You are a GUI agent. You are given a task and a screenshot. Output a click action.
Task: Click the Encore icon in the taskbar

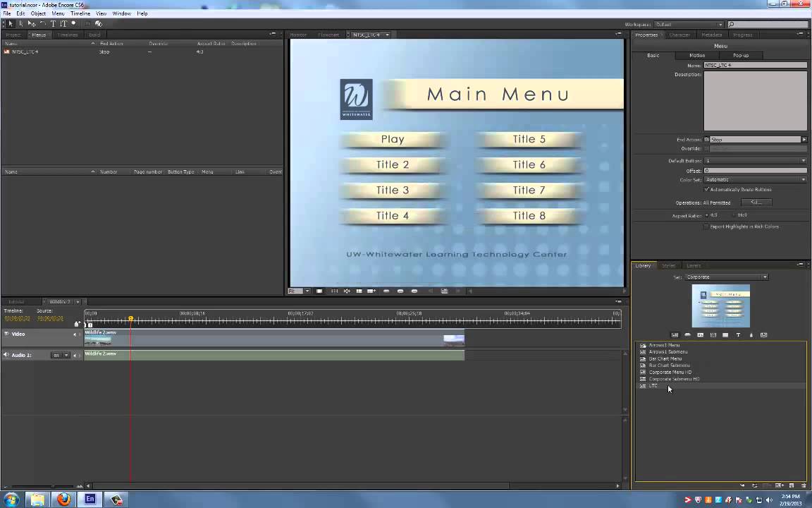(90, 500)
